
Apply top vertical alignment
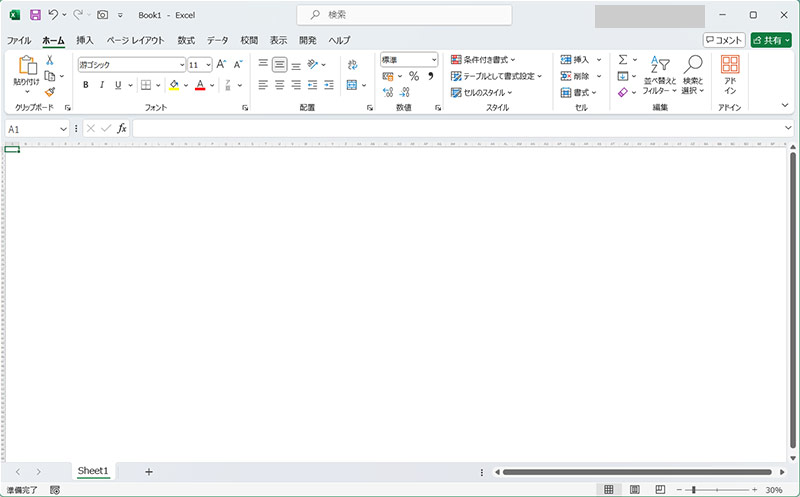(263, 64)
